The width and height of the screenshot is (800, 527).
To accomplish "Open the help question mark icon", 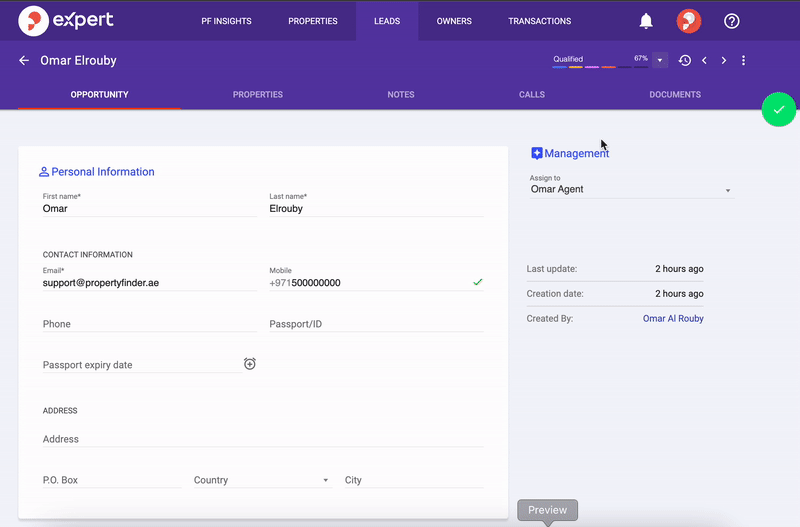I will [732, 21].
